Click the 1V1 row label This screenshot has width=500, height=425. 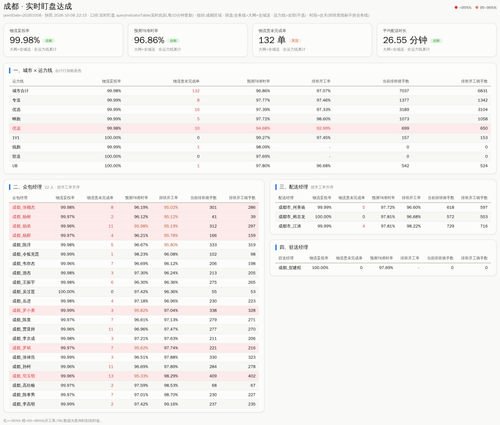16,138
